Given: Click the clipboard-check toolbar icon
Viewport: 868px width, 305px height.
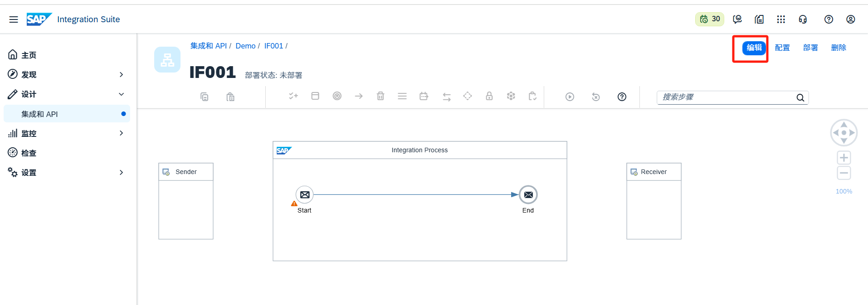Looking at the screenshot, I should point(533,96).
